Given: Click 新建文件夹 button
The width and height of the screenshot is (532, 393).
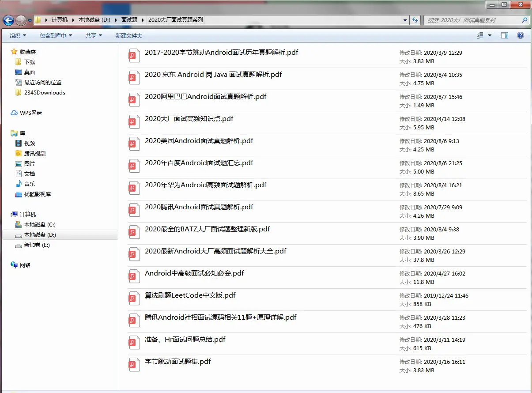Looking at the screenshot, I should click(x=129, y=35).
